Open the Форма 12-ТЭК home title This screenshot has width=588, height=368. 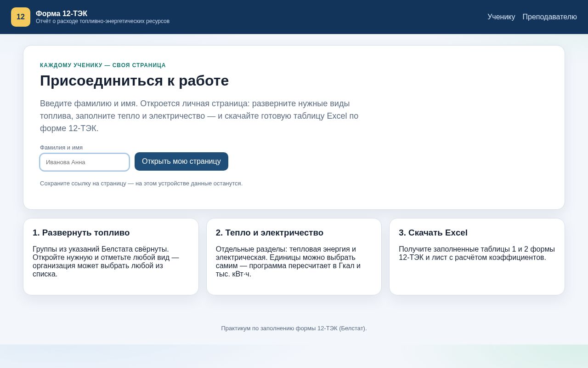pos(62,13)
